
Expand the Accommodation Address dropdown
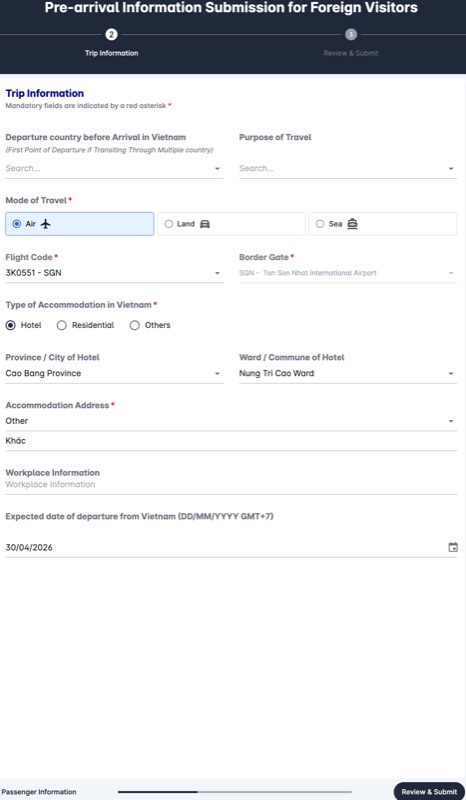231,421
